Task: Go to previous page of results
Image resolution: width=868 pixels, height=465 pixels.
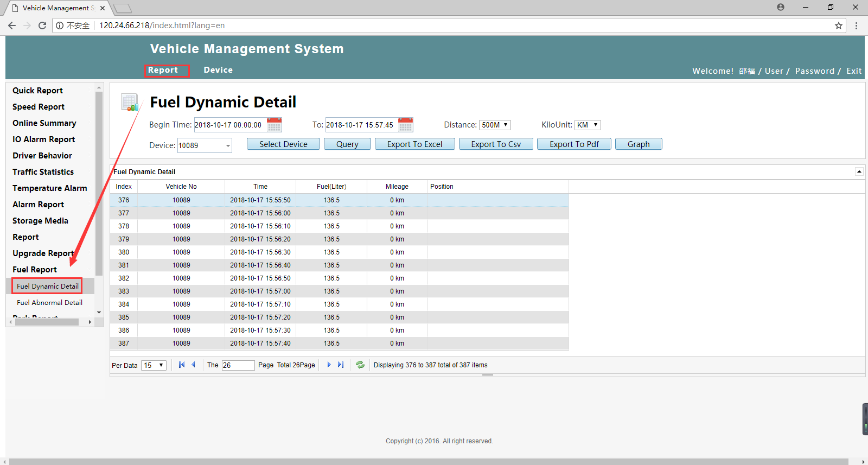Action: pos(193,365)
